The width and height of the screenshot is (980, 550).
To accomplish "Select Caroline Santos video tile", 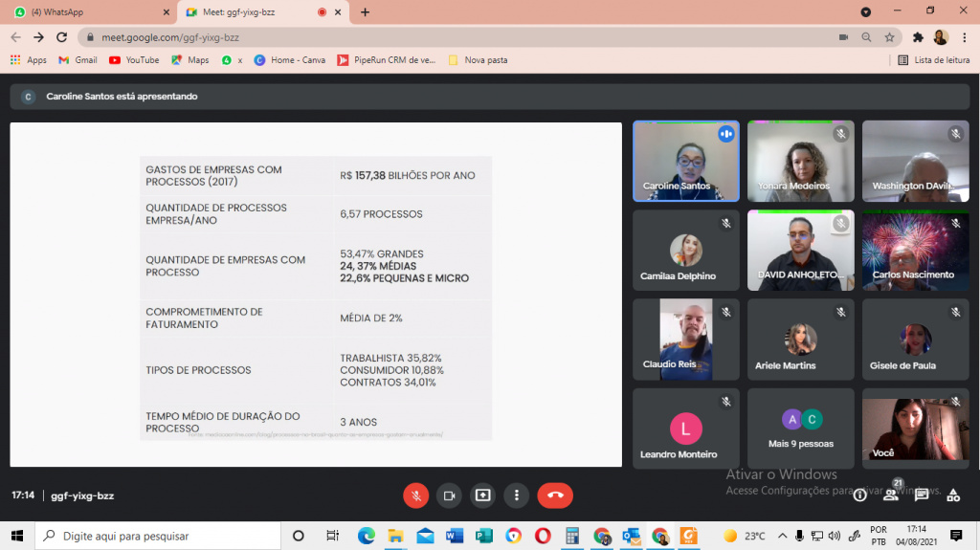I will (x=686, y=162).
